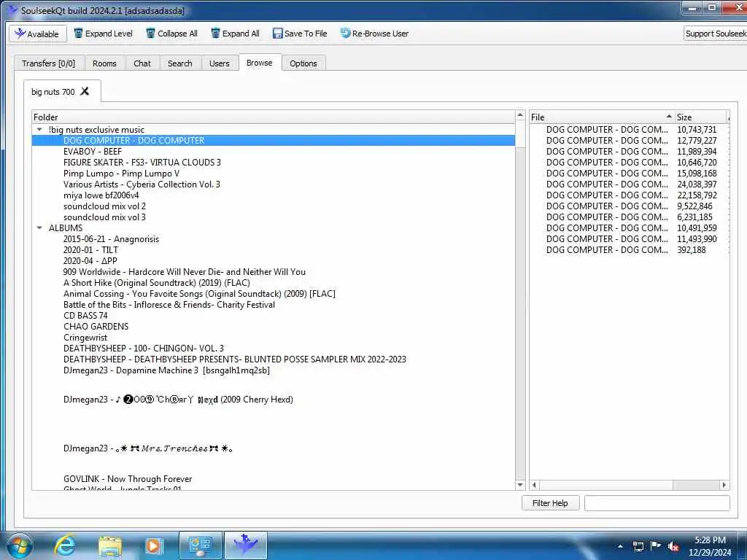Click folder tree scrollbar down arrow

[x=520, y=485]
